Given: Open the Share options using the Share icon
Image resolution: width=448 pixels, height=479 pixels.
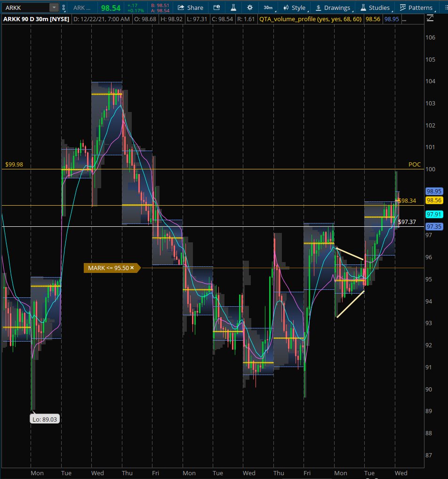Looking at the screenshot, I should (191, 8).
